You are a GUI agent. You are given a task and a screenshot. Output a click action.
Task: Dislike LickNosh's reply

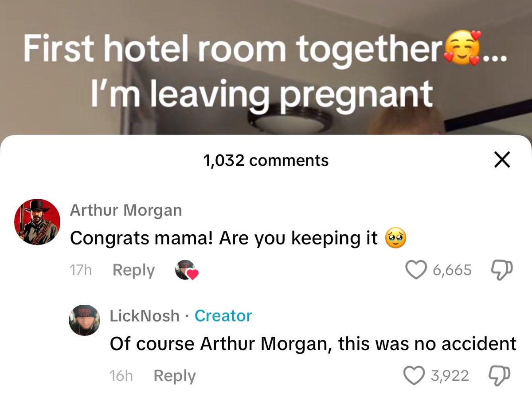click(499, 375)
